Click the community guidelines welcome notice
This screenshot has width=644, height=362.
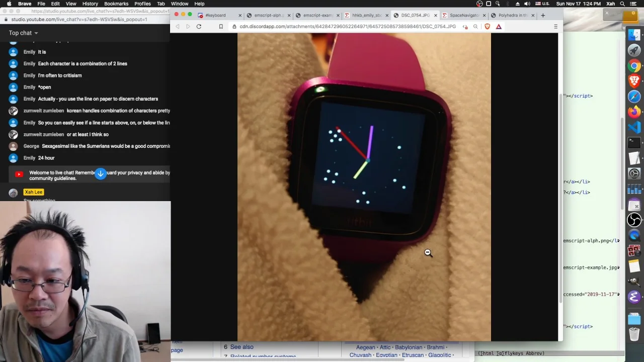point(91,175)
